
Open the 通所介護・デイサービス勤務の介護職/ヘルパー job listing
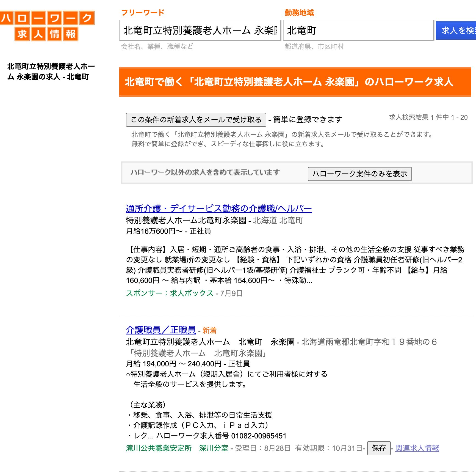pos(218,209)
